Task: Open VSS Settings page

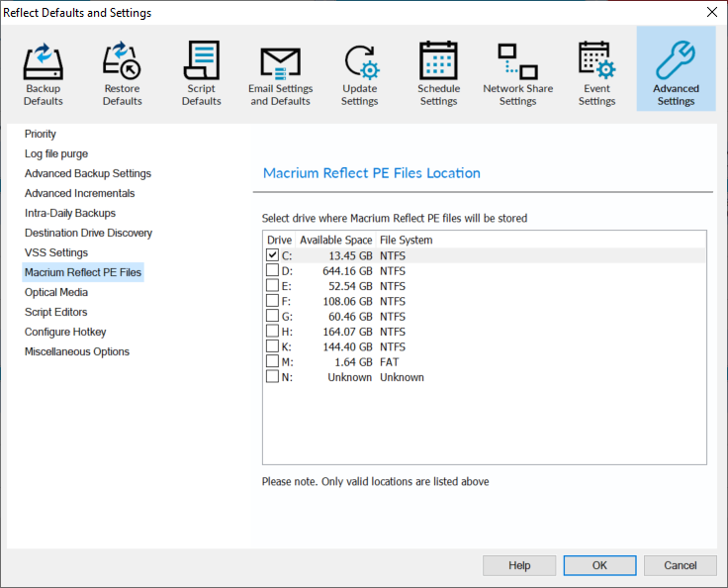Action: pyautogui.click(x=56, y=252)
